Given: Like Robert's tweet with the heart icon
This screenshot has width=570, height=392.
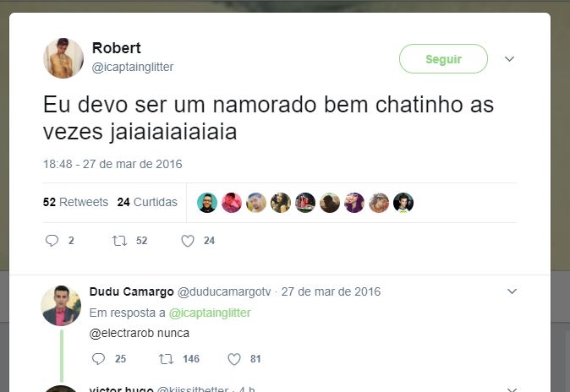Looking at the screenshot, I should [x=188, y=241].
